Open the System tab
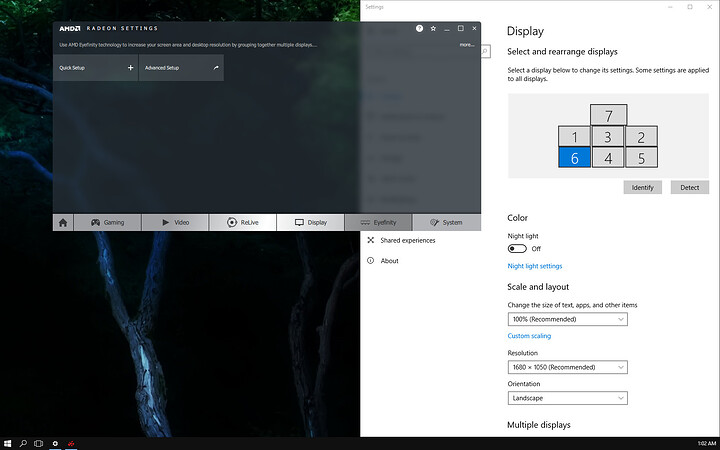Viewport: 720px width, 450px height. coord(446,223)
